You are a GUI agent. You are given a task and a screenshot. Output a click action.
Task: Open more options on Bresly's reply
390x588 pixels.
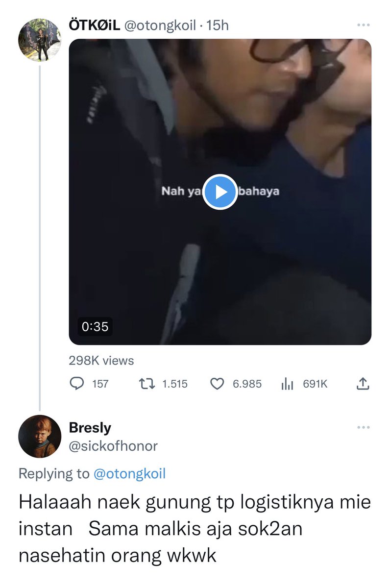tap(364, 427)
